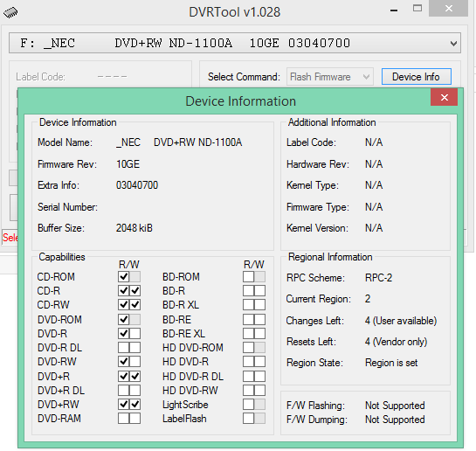Click the Device Info button

(417, 77)
